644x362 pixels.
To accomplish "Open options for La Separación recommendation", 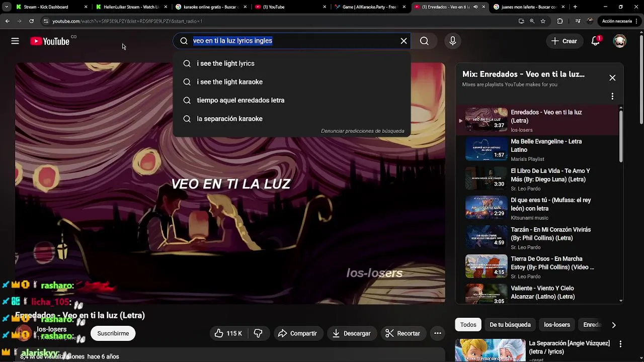I will point(620,344).
